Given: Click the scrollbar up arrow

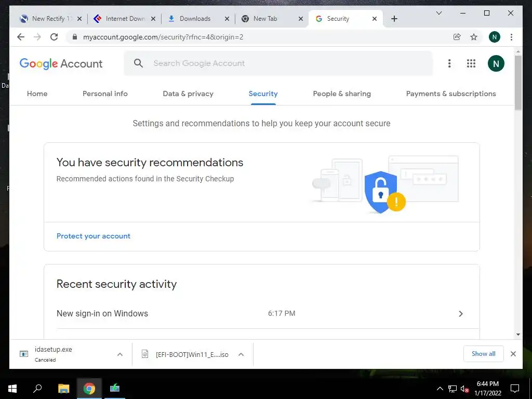Looking at the screenshot, I should point(518,52).
